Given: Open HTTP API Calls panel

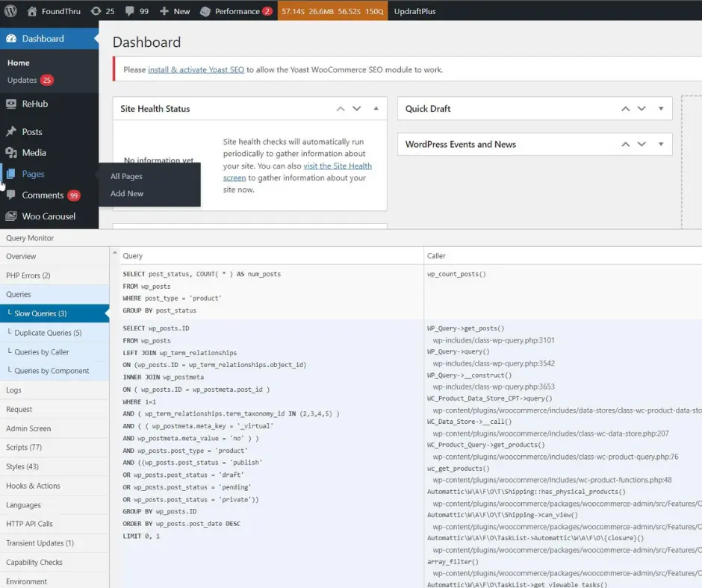Looking at the screenshot, I should tap(55, 524).
